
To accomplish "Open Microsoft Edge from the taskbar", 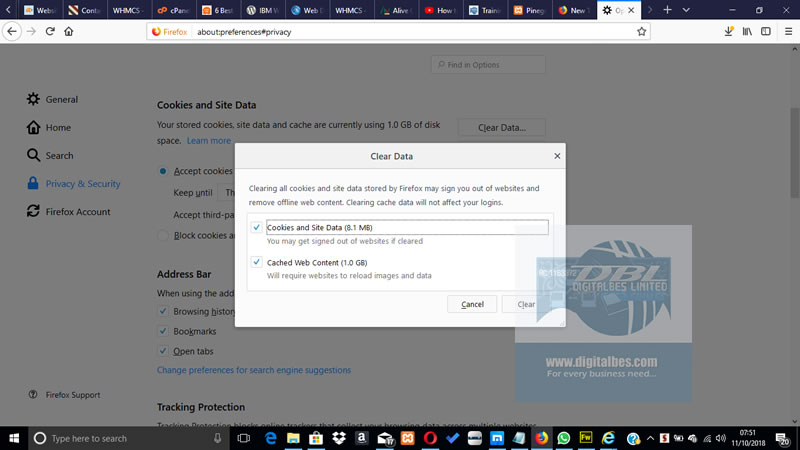I will (x=270, y=438).
